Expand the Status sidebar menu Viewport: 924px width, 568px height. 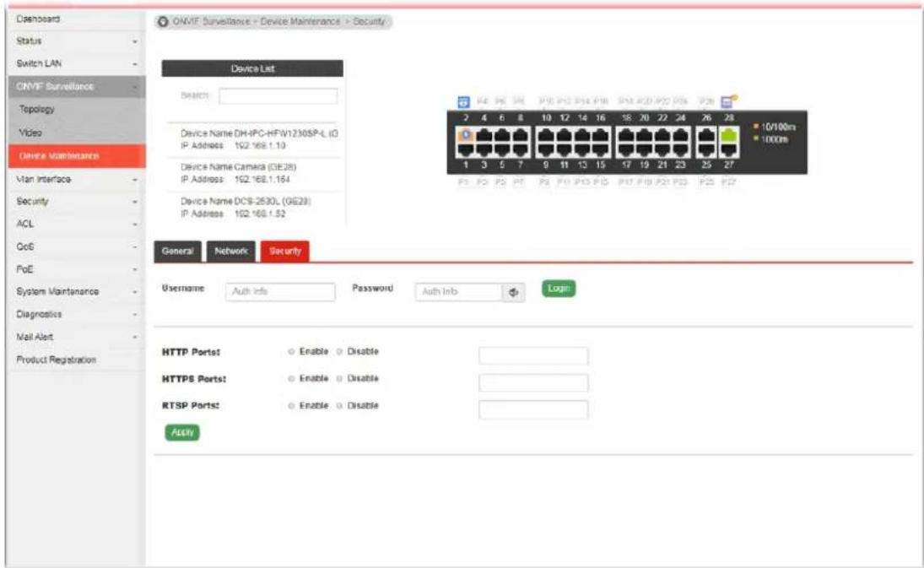pyautogui.click(x=77, y=41)
